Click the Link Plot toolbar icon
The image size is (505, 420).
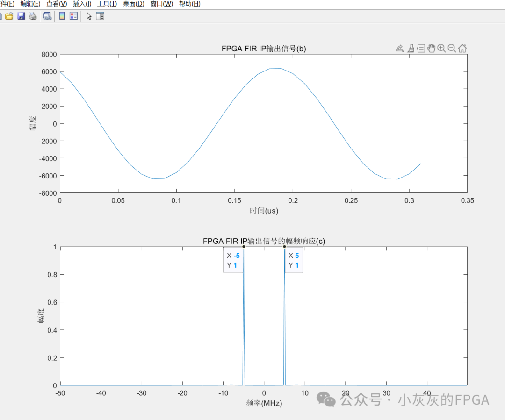pyautogui.click(x=47, y=16)
